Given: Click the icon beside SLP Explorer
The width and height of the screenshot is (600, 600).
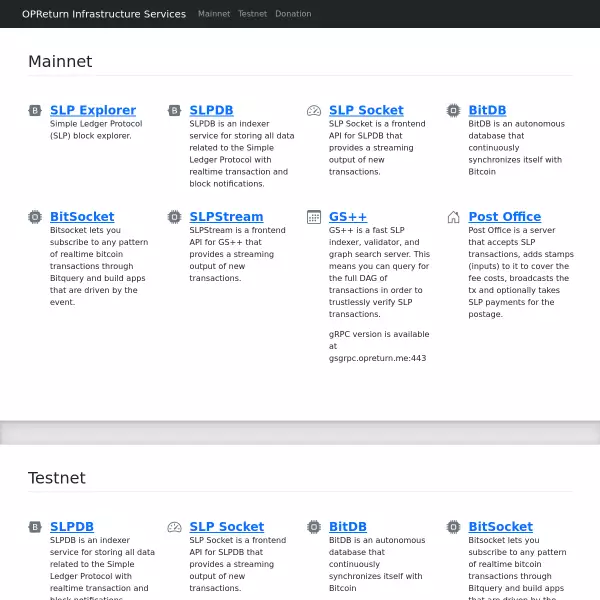Looking at the screenshot, I should [35, 111].
